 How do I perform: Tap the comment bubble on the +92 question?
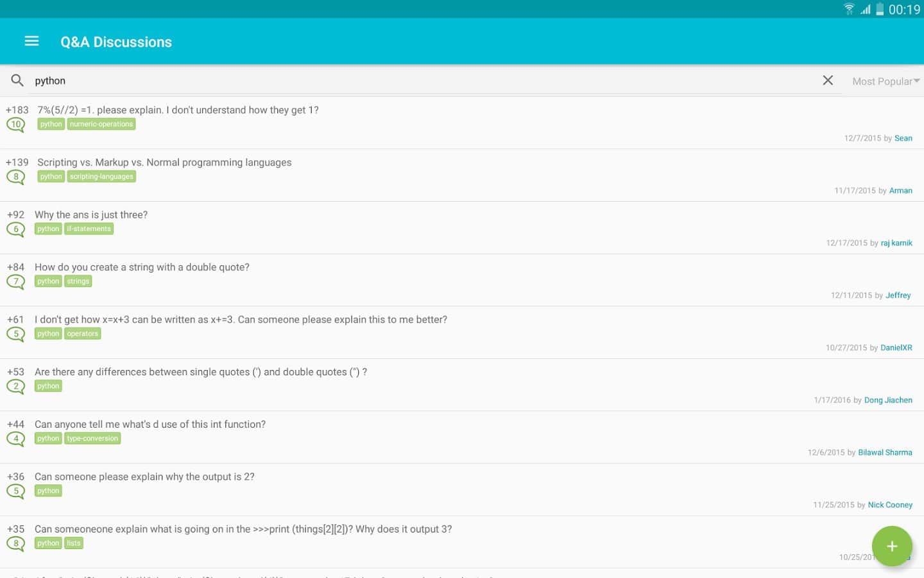point(16,230)
